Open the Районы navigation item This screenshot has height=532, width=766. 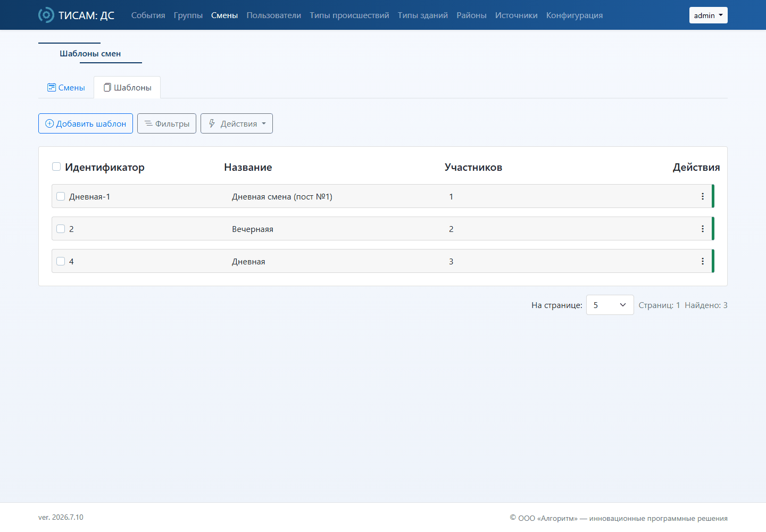(x=471, y=15)
